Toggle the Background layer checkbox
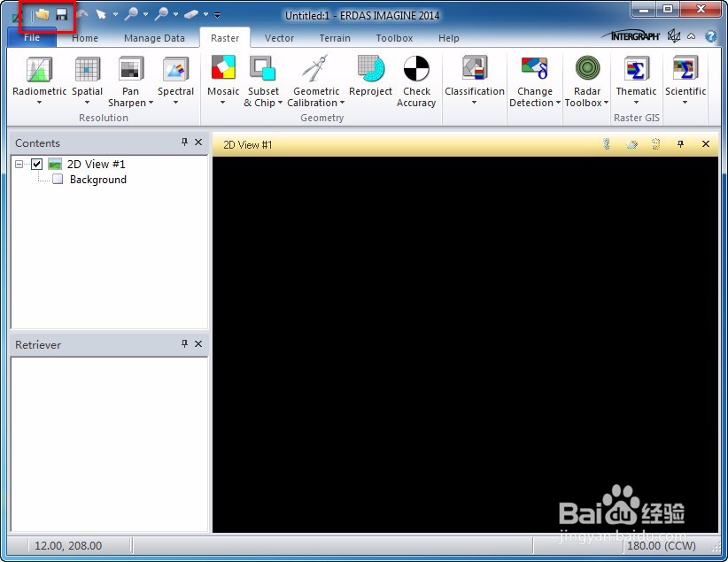The image size is (728, 562). [58, 179]
